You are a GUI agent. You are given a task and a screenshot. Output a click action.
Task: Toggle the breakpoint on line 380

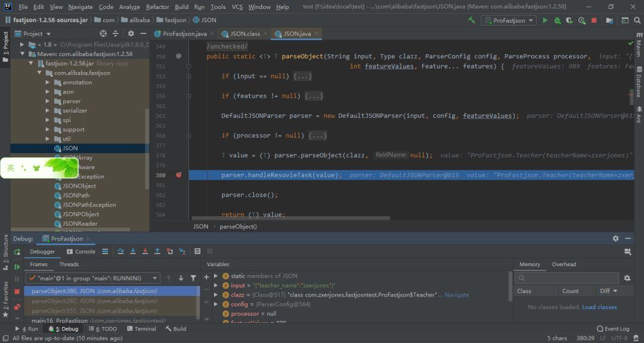(178, 175)
